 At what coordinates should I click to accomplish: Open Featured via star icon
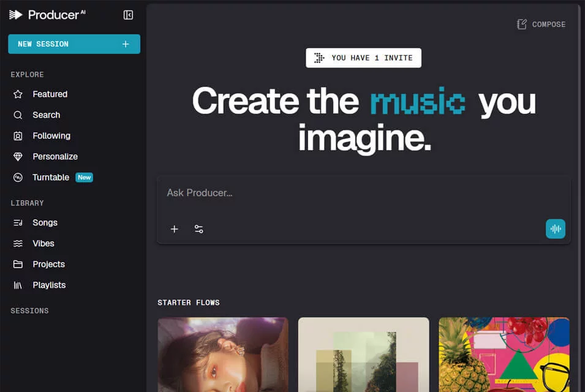(18, 94)
